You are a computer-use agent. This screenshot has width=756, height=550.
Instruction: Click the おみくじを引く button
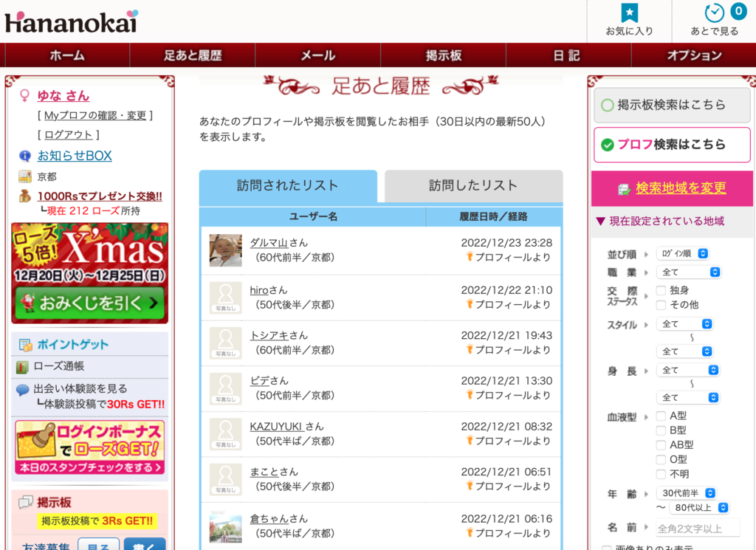[x=89, y=303]
